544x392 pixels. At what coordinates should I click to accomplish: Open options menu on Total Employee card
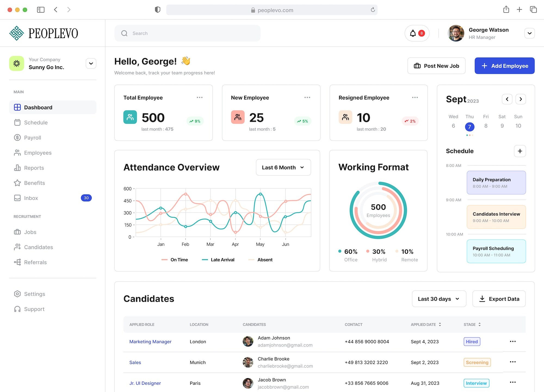tap(200, 98)
